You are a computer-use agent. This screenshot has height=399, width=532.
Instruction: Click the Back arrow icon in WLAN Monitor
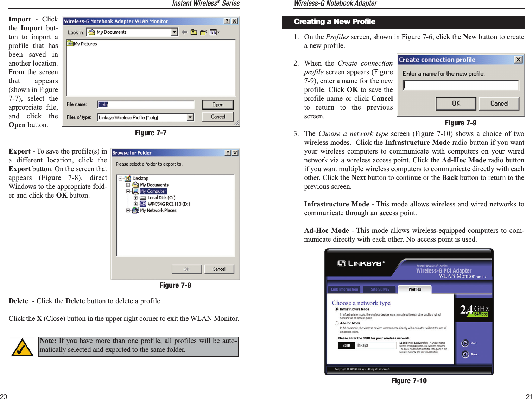[x=465, y=354]
